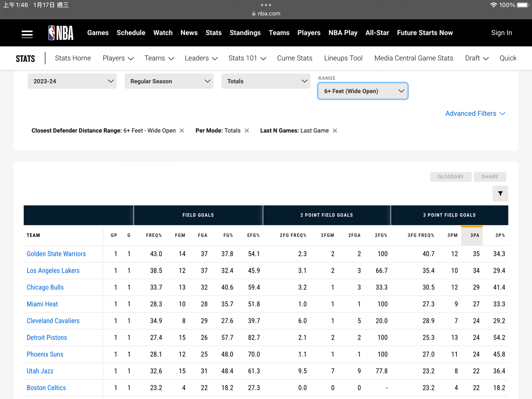Open Standings in top navigation

pyautogui.click(x=245, y=33)
